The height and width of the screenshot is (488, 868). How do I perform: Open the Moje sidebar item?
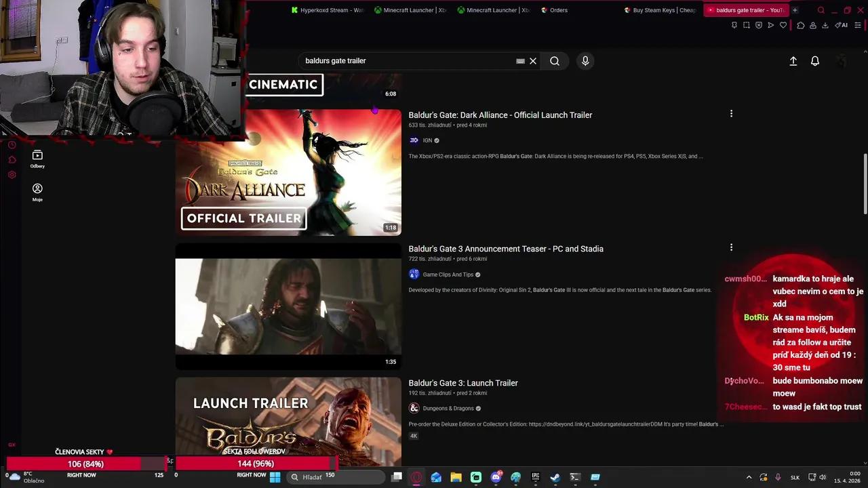click(x=37, y=192)
